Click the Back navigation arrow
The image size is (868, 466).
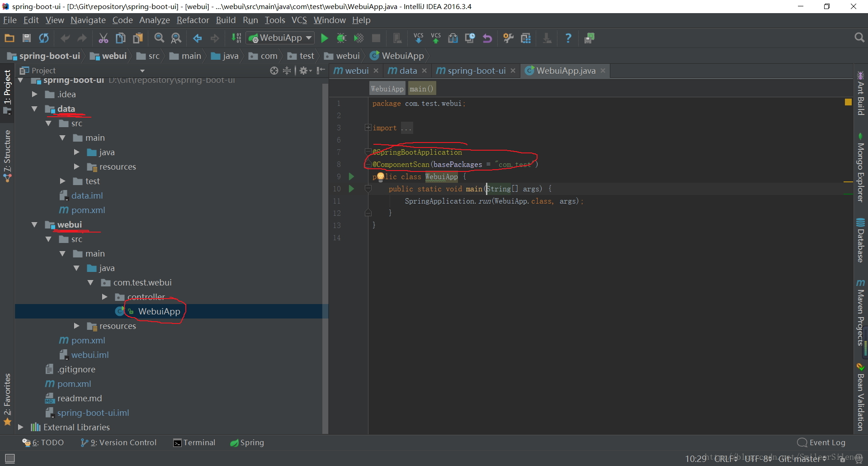point(198,38)
